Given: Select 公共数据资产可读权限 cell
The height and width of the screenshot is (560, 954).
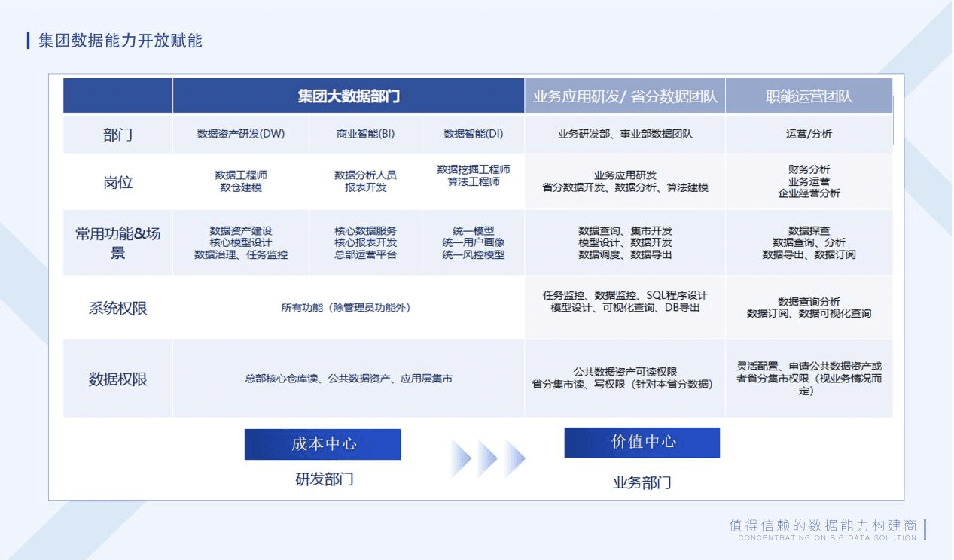Looking at the screenshot, I should click(x=625, y=378).
